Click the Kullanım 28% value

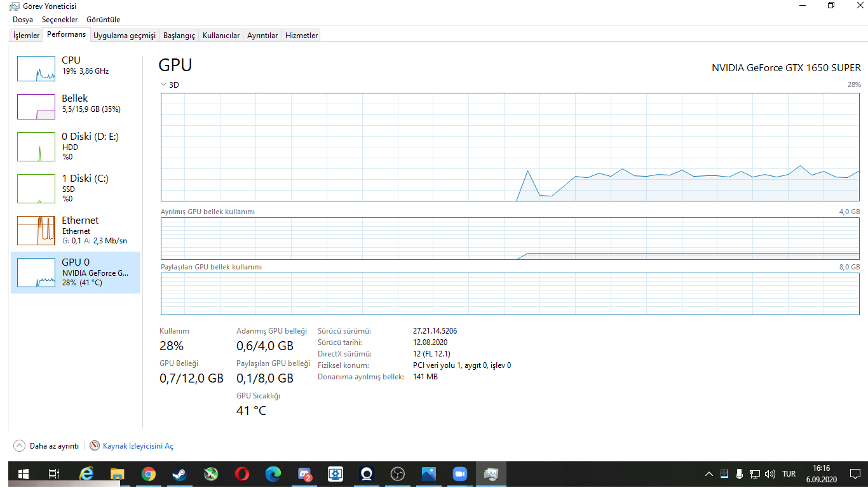pos(172,346)
